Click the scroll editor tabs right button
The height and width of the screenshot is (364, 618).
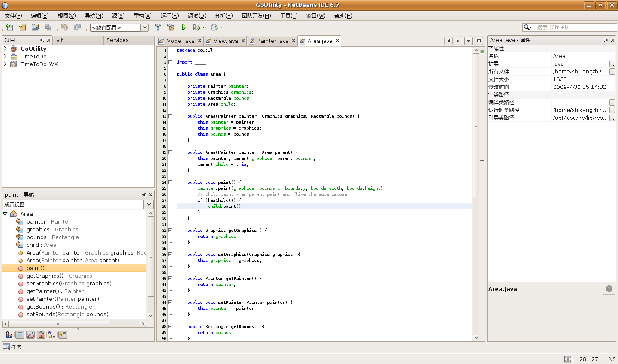pyautogui.click(x=458, y=41)
